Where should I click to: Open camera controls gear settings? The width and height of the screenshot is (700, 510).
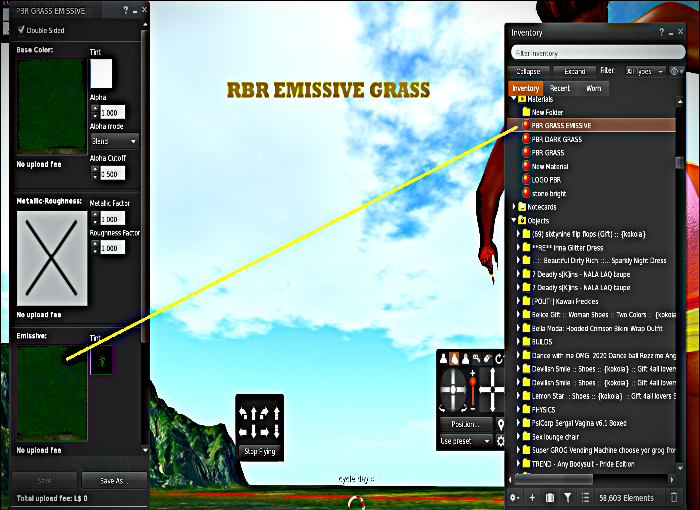click(x=500, y=441)
